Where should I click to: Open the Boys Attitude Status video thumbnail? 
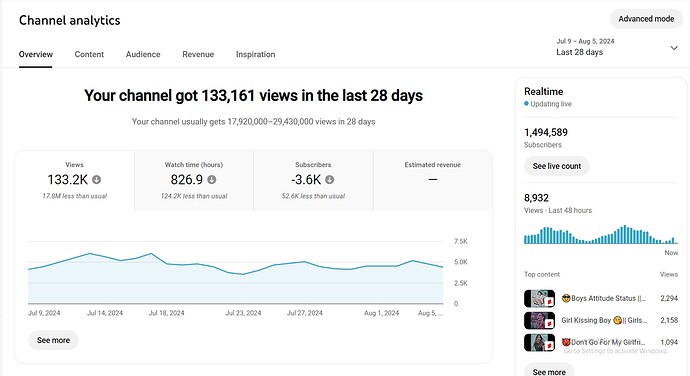[x=539, y=299]
